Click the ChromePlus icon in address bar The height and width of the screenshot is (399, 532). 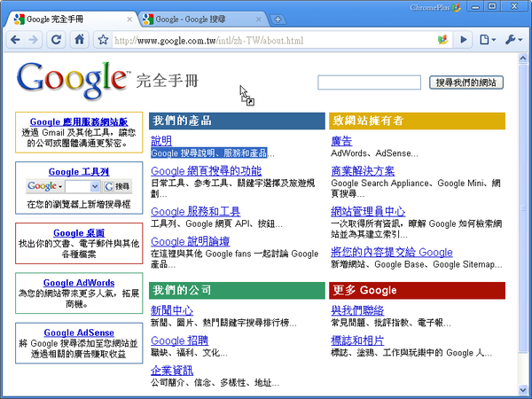pos(442,40)
